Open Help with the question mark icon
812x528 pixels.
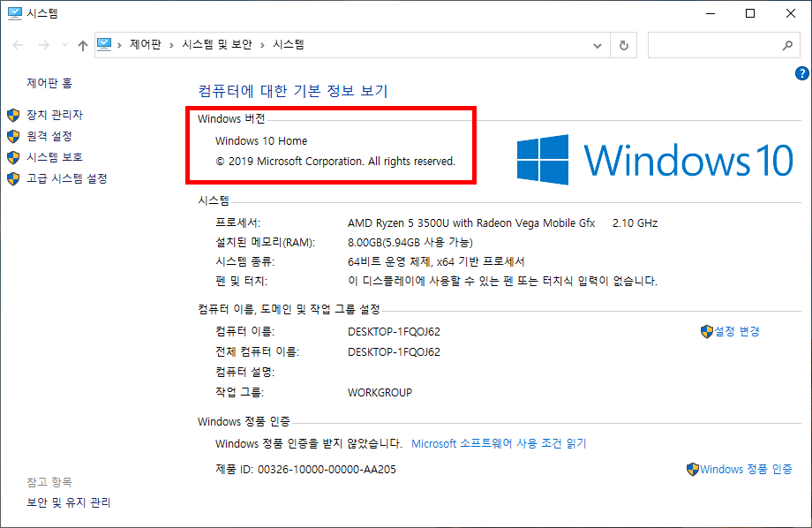(x=802, y=73)
